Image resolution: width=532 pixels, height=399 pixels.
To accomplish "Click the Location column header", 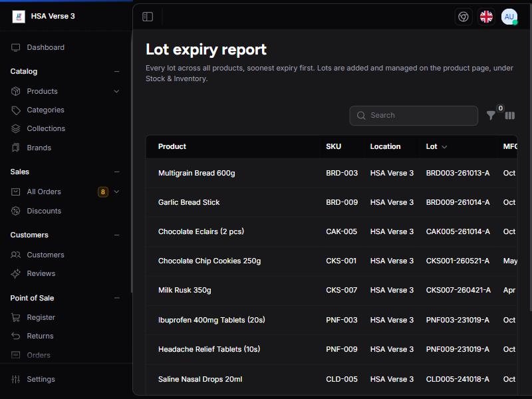I will (385, 146).
